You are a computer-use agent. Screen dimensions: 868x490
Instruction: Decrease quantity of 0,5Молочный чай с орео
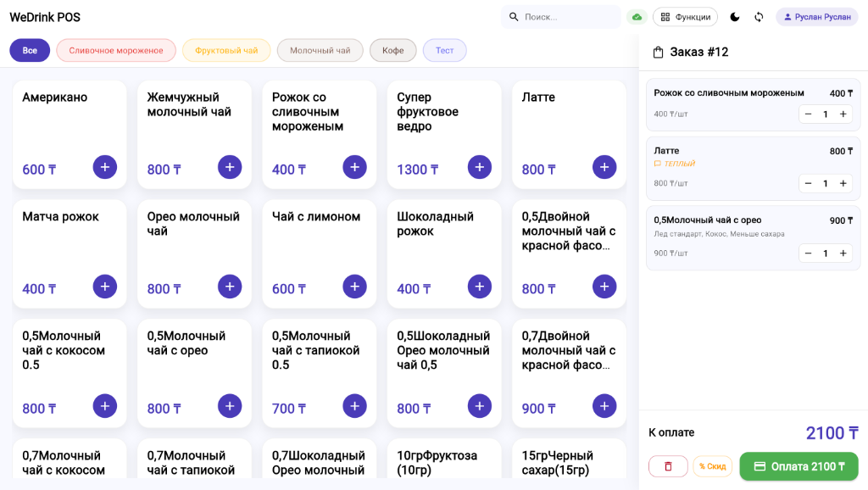(808, 253)
